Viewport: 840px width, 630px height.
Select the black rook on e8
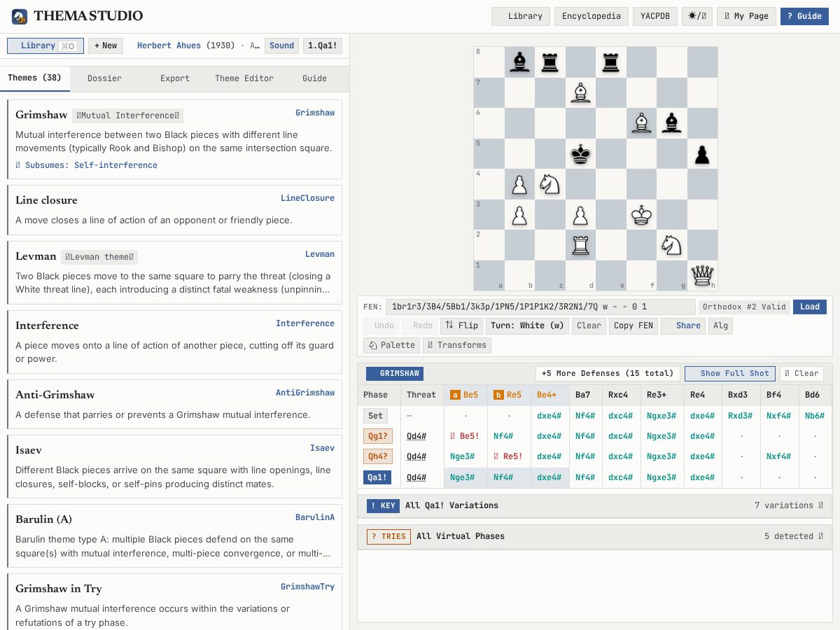pos(610,62)
